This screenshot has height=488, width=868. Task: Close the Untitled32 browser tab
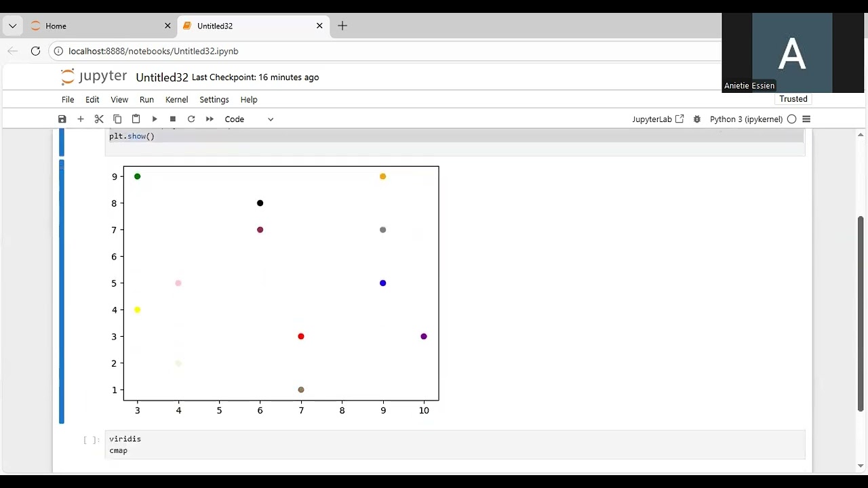(x=319, y=26)
